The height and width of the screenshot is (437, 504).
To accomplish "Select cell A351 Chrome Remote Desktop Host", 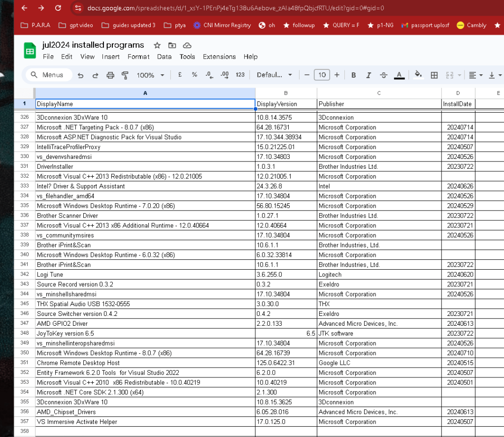I will point(145,363).
